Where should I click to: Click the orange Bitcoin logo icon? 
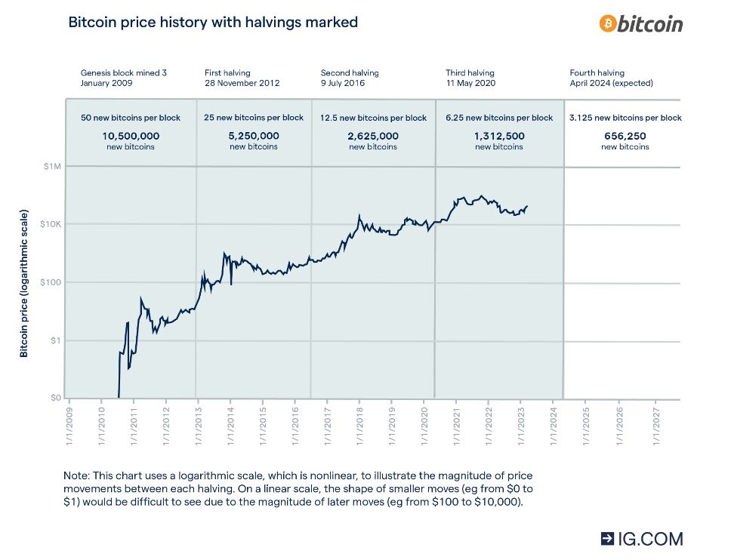pyautogui.click(x=607, y=23)
